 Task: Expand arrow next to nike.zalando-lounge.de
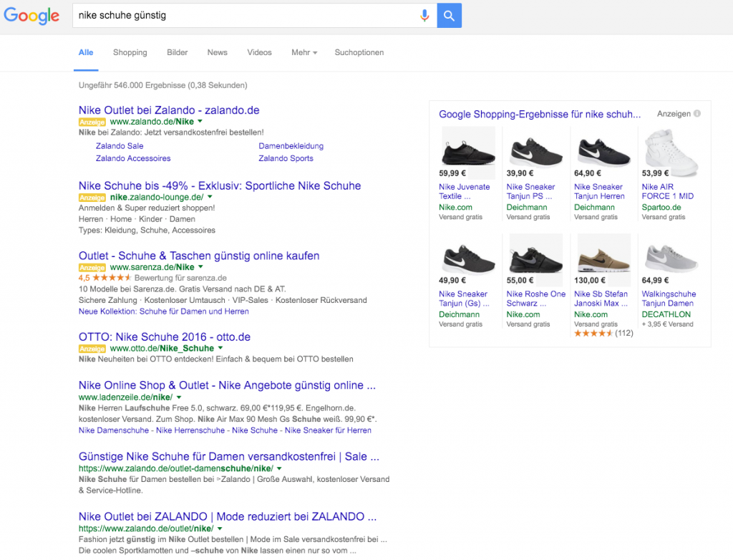(210, 197)
